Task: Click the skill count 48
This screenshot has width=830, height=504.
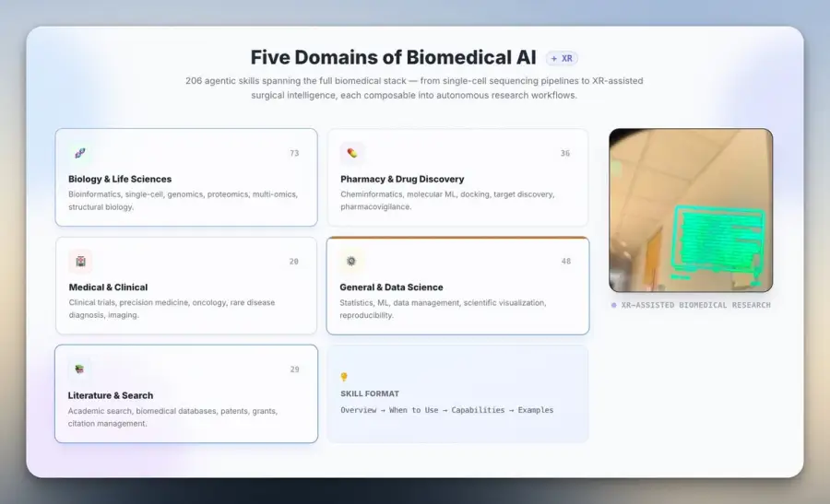Action: [x=566, y=262]
